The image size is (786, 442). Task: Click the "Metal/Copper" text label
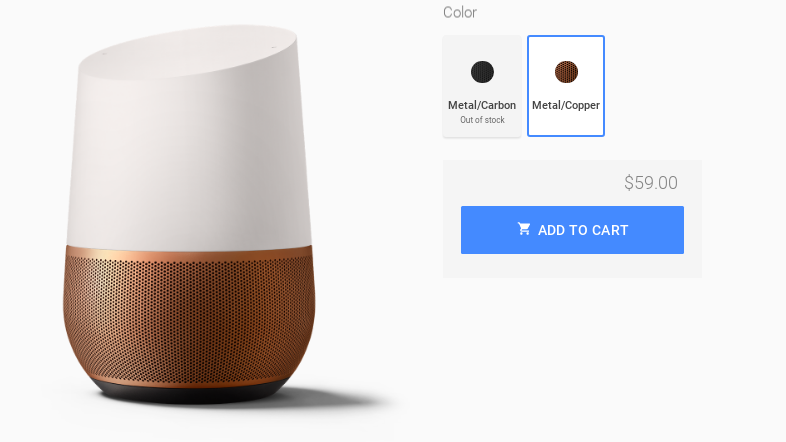click(x=566, y=105)
